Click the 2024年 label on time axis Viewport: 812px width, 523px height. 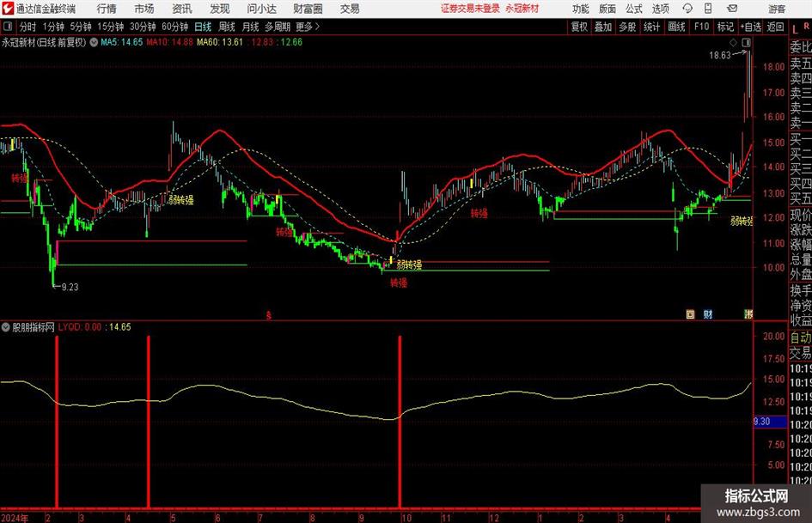coord(15,518)
